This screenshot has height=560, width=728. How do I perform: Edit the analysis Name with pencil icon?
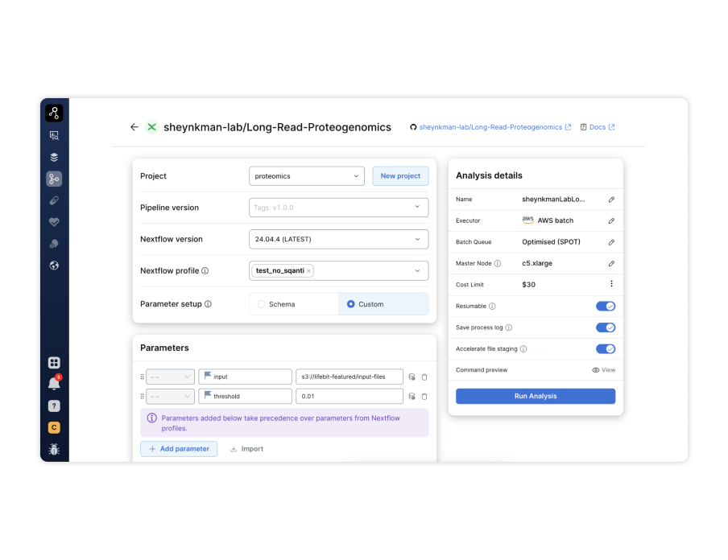click(611, 200)
